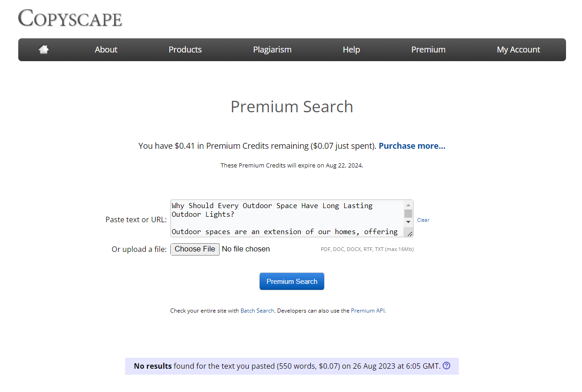Click the credits expiry date text
Screen dimensions: 582x392
292,165
